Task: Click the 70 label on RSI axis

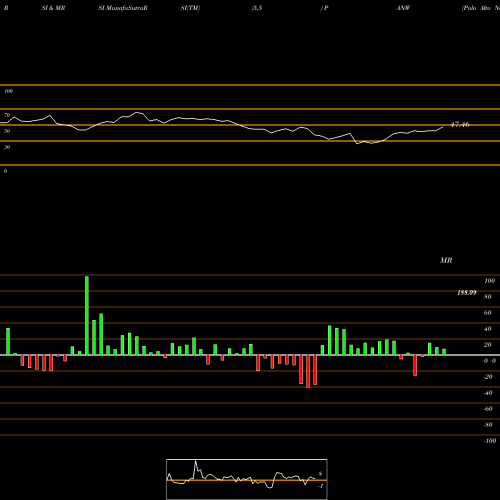Action: tap(7, 115)
